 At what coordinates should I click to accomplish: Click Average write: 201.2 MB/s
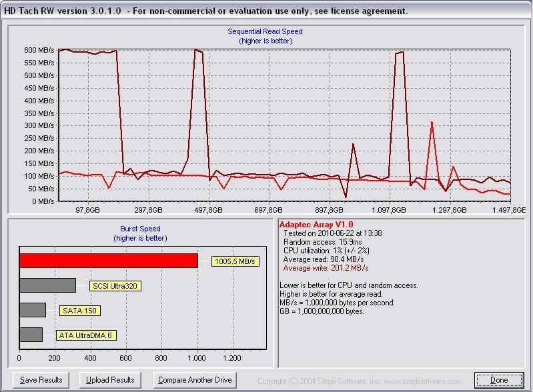point(326,268)
